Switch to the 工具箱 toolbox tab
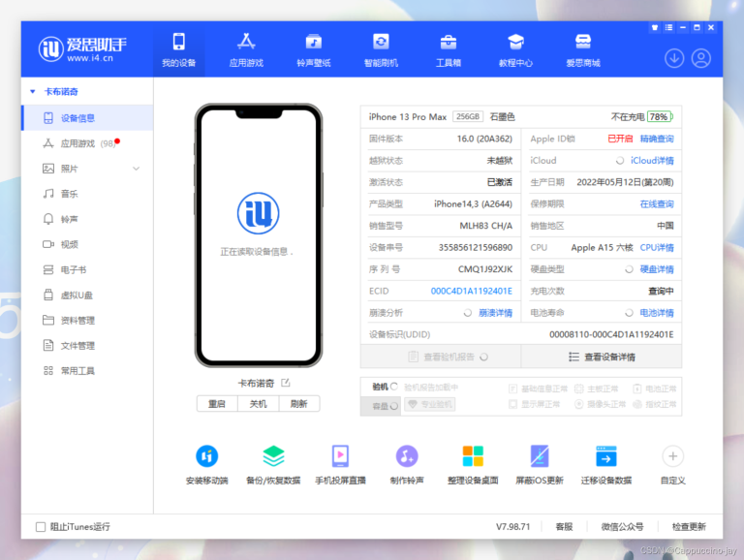Viewport: 744px width, 560px height. [449, 49]
